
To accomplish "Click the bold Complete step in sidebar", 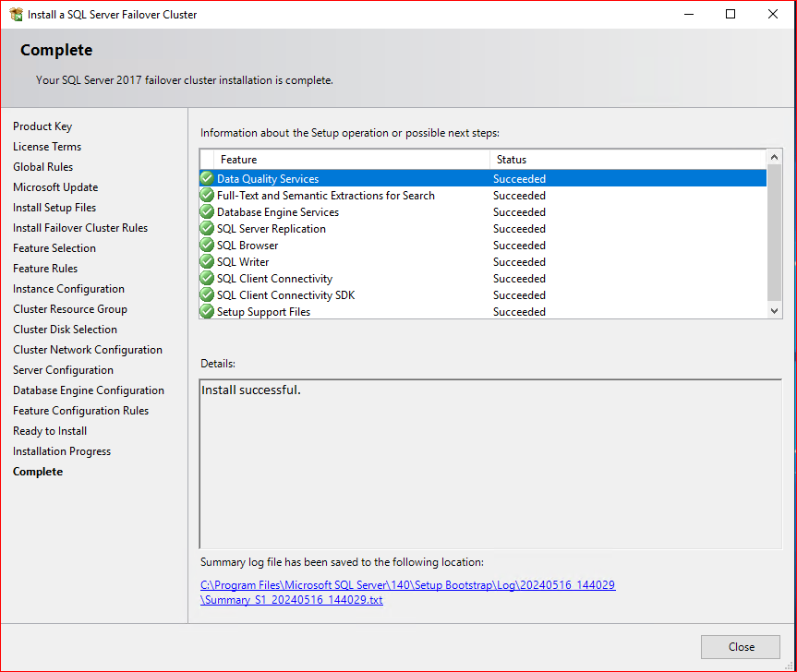I will point(38,472).
